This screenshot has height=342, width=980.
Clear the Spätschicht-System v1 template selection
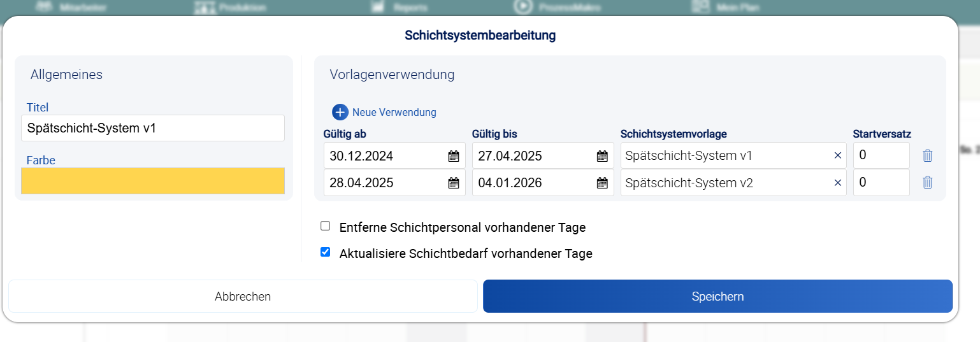click(x=838, y=156)
